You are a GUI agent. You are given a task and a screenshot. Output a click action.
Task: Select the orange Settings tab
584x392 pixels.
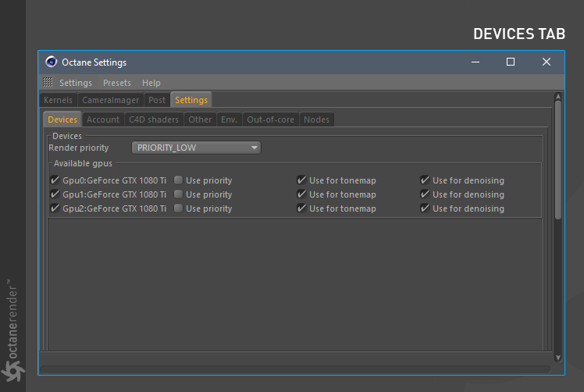click(x=191, y=100)
